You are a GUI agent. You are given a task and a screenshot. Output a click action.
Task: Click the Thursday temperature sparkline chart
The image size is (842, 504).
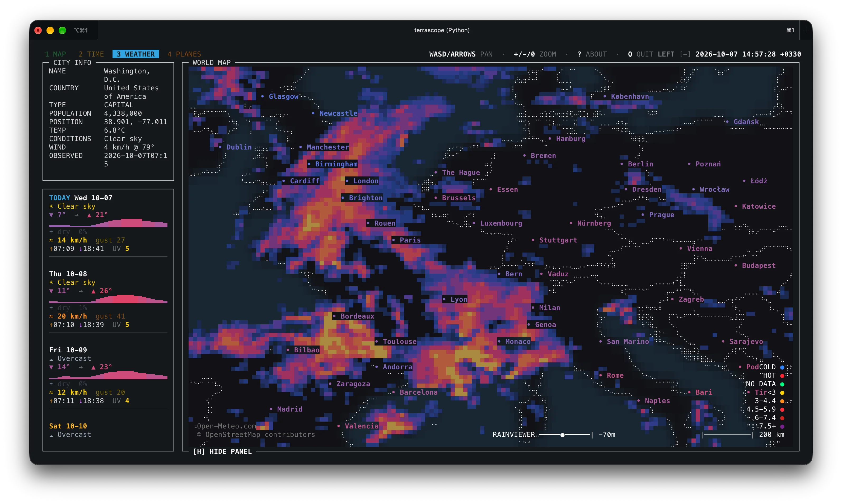(108, 299)
